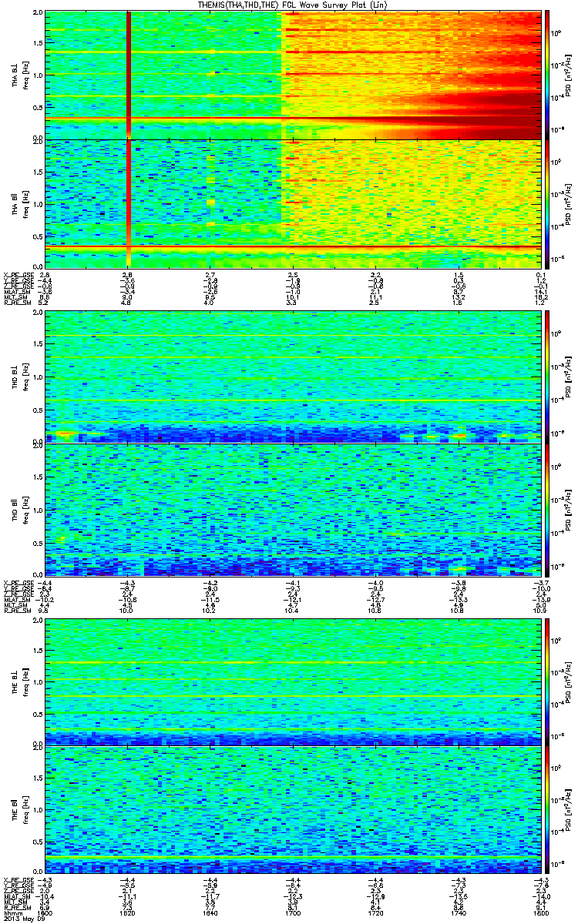Click the '1600' time tick label

tap(45, 912)
